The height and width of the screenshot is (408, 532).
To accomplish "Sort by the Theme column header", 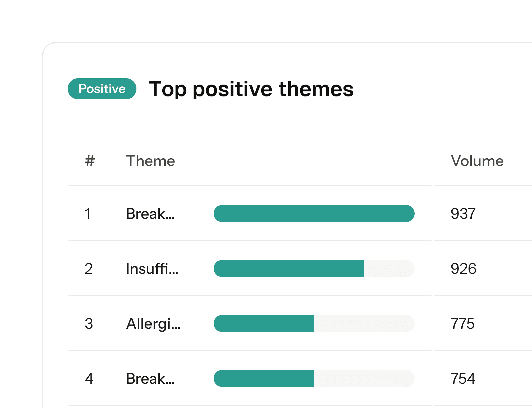I will click(x=150, y=161).
